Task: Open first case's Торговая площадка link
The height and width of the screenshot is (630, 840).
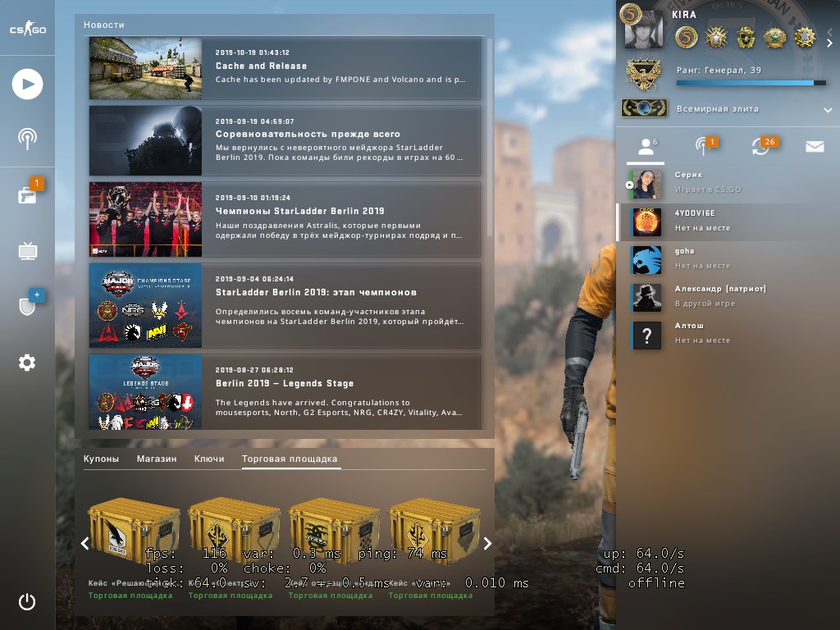Action: point(130,596)
